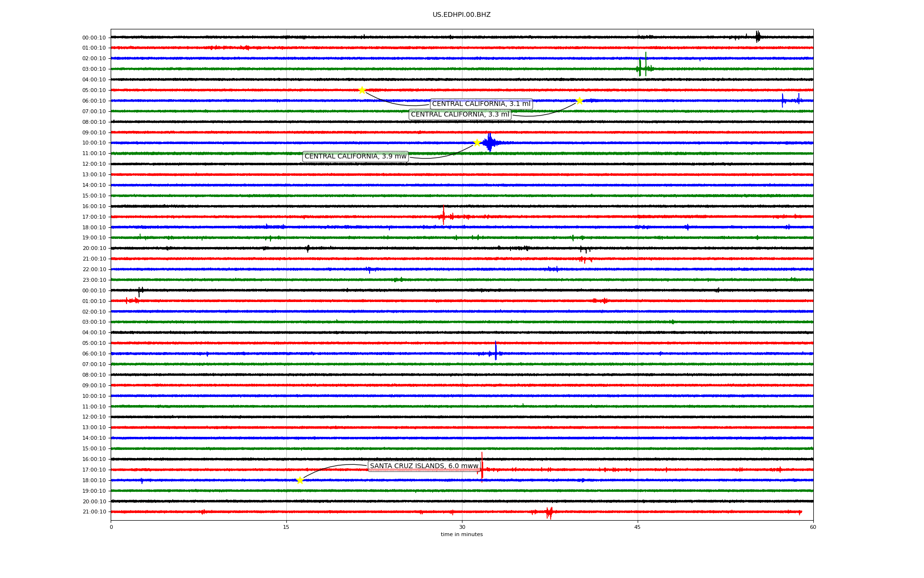This screenshot has width=924, height=578.
Task: Click the 30 tick label on the time axis
Action: tap(462, 527)
